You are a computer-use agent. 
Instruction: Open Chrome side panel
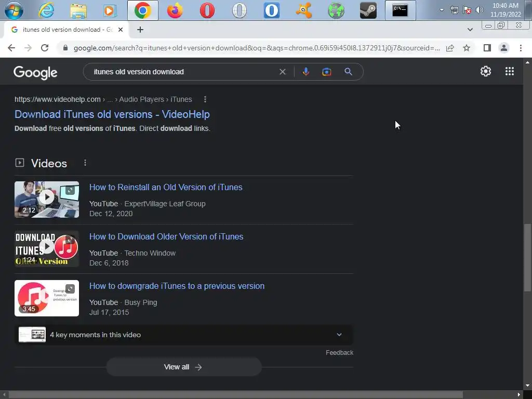pos(487,48)
